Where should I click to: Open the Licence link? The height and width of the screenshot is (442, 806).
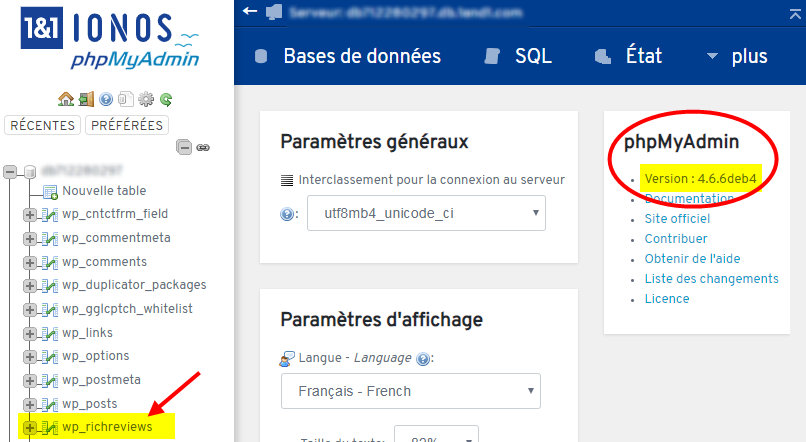point(667,299)
